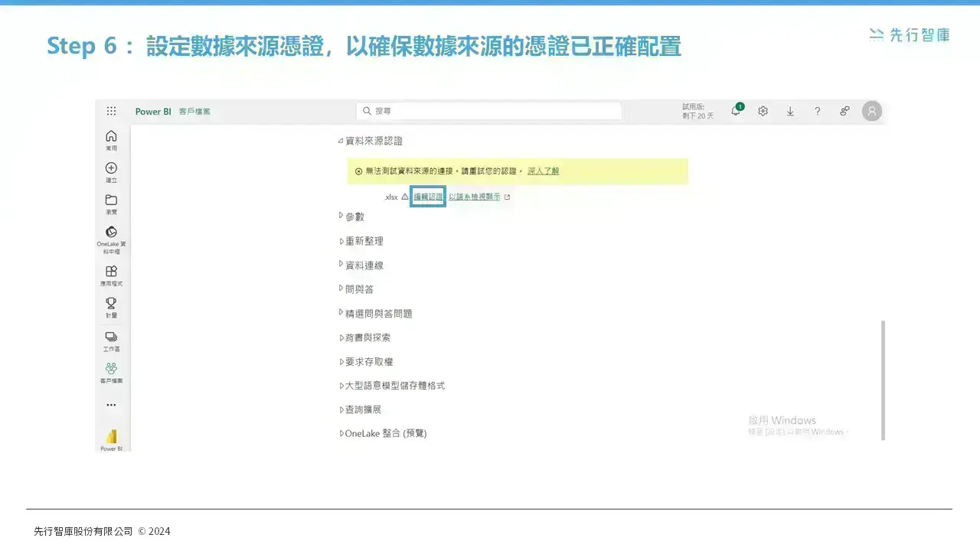Screen dimensions: 980x551
Task: Click the 編輯認證 link
Action: (x=428, y=197)
